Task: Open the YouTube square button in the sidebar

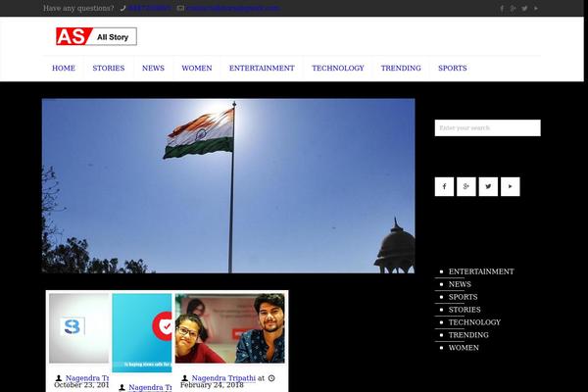Action: click(511, 186)
